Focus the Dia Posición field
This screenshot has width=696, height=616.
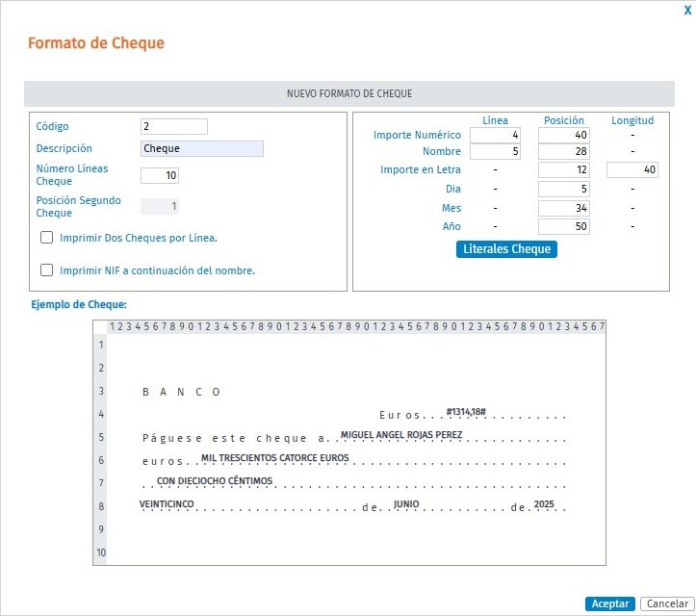564,189
